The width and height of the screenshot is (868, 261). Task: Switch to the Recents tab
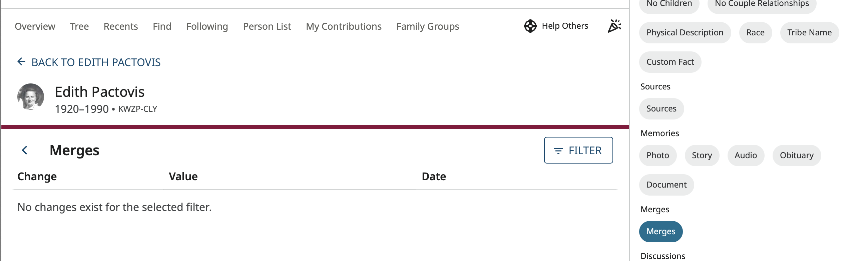121,26
